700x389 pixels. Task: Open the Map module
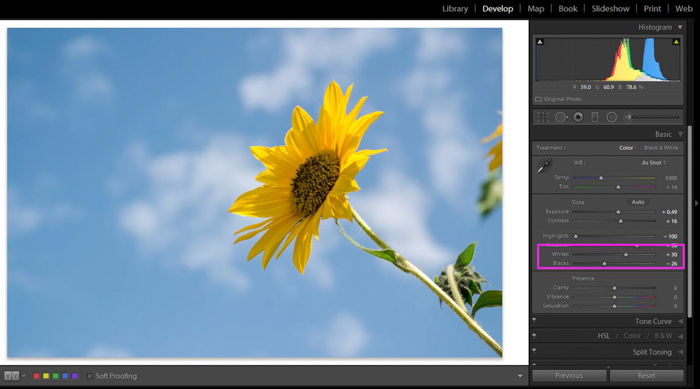coord(536,8)
